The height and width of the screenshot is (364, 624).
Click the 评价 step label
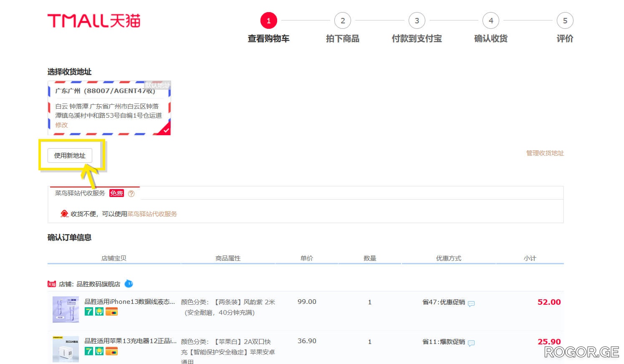coord(565,38)
